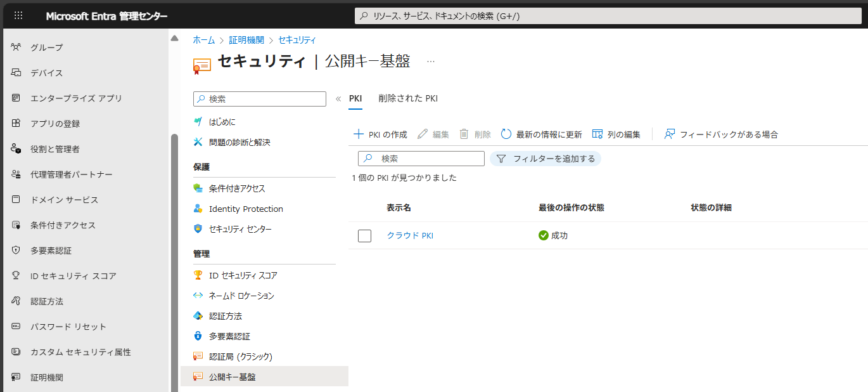Open 認証局 (クラシック) menu item
868x392 pixels.
pyautogui.click(x=240, y=356)
